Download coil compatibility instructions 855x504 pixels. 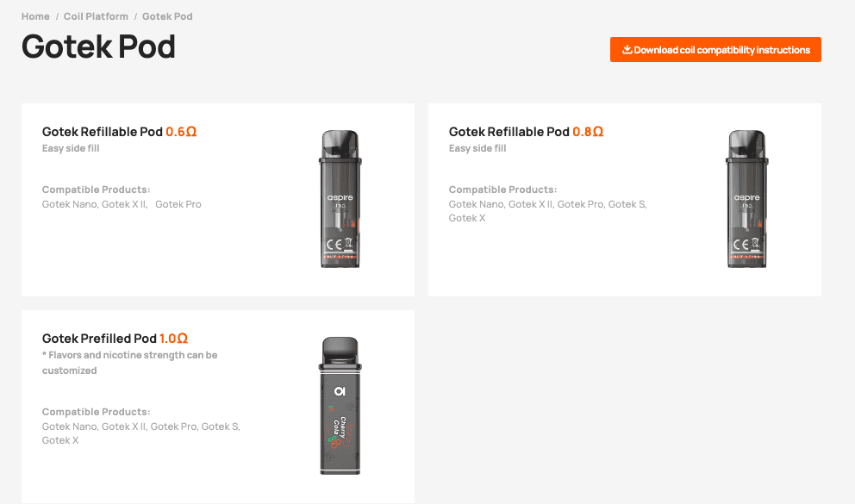(x=715, y=50)
